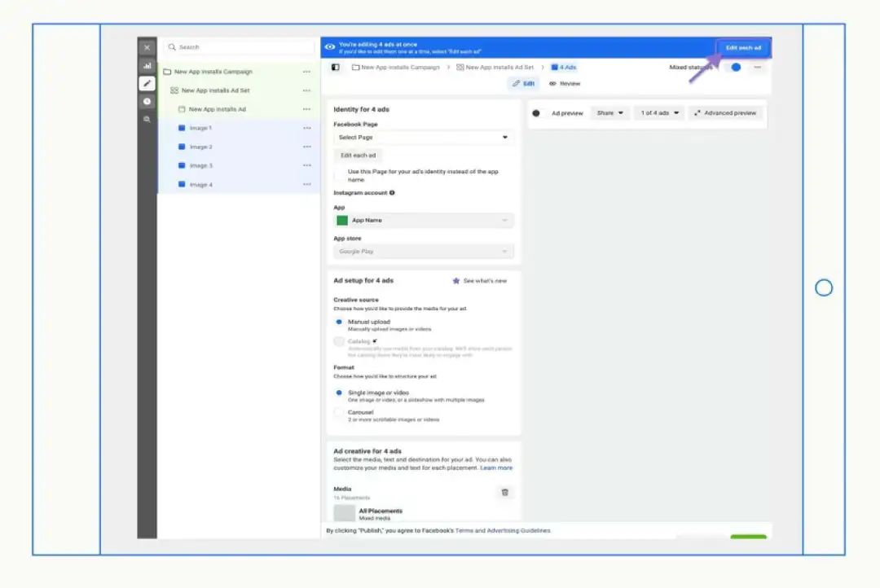Toggle the side panel layout icon

click(336, 68)
